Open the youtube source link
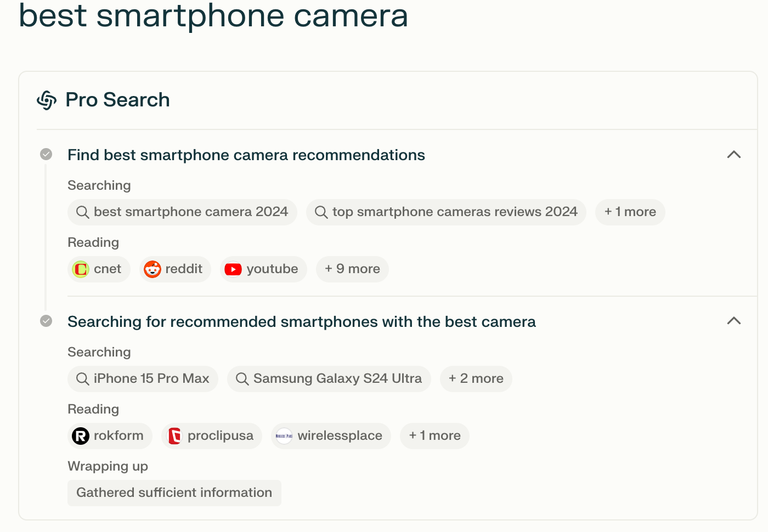 (x=263, y=269)
